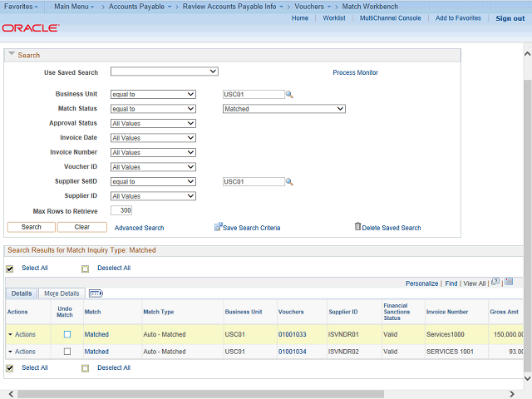
Task: Check Undo Match for voucher 01001033
Action: (x=67, y=334)
